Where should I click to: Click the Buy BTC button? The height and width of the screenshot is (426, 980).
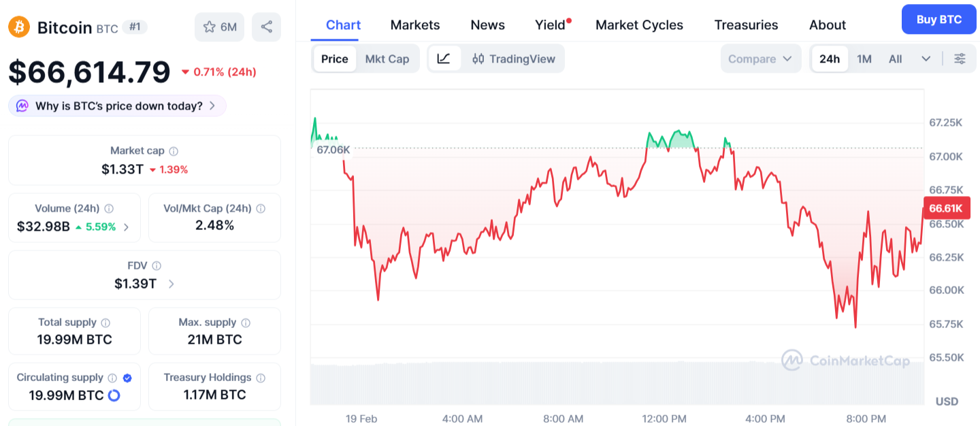[x=938, y=19]
